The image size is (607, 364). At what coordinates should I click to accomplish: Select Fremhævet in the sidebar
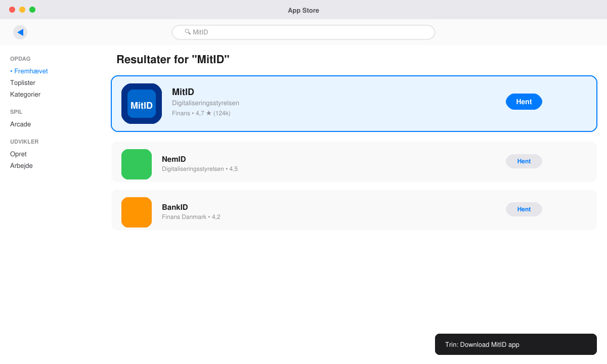(29, 71)
